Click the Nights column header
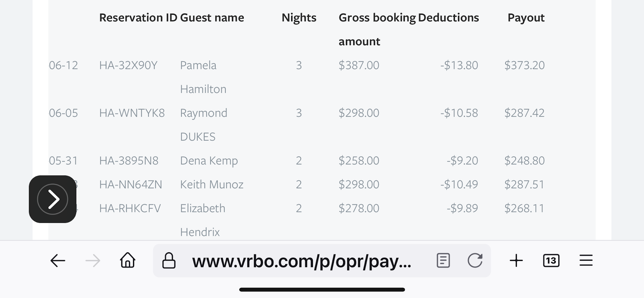644x298 pixels. tap(299, 18)
